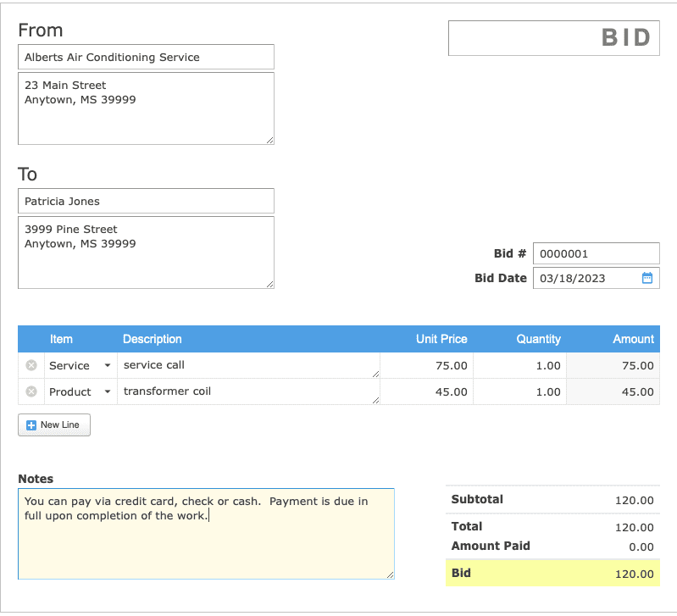This screenshot has height=616, width=677.
Task: Click the plus icon on New Line
Action: (31, 425)
